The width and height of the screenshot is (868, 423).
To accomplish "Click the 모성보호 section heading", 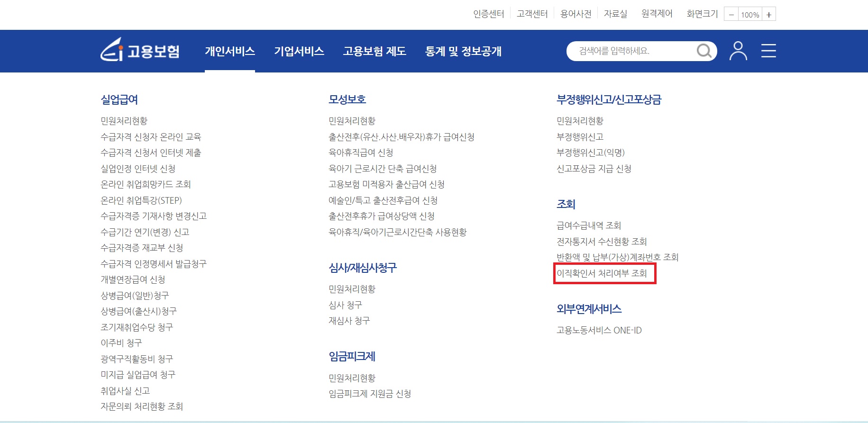I will pyautogui.click(x=347, y=99).
